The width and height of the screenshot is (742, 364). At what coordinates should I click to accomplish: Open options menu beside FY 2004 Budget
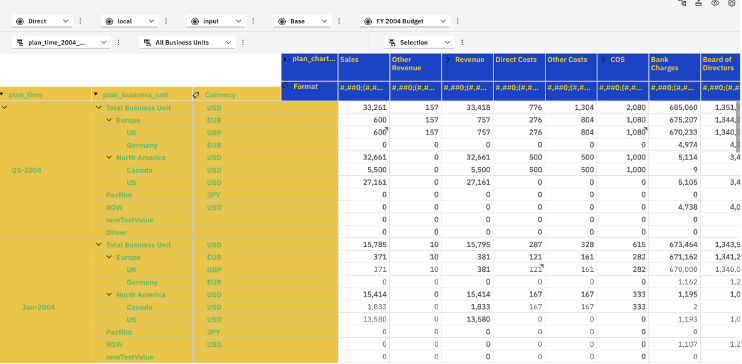[458, 21]
